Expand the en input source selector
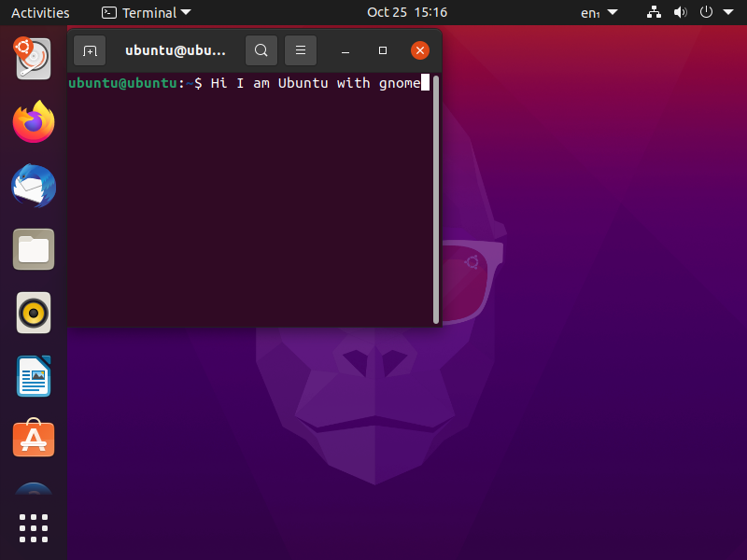Screen dimensions: 747x560 tap(599, 12)
